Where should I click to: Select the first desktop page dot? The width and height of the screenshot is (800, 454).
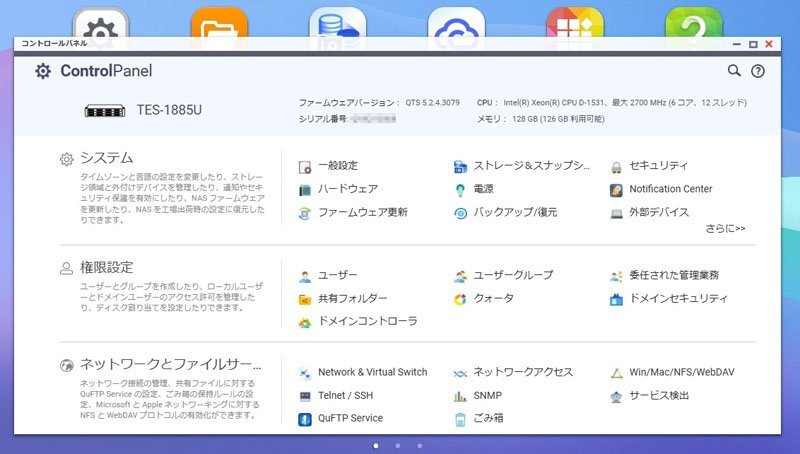click(376, 446)
